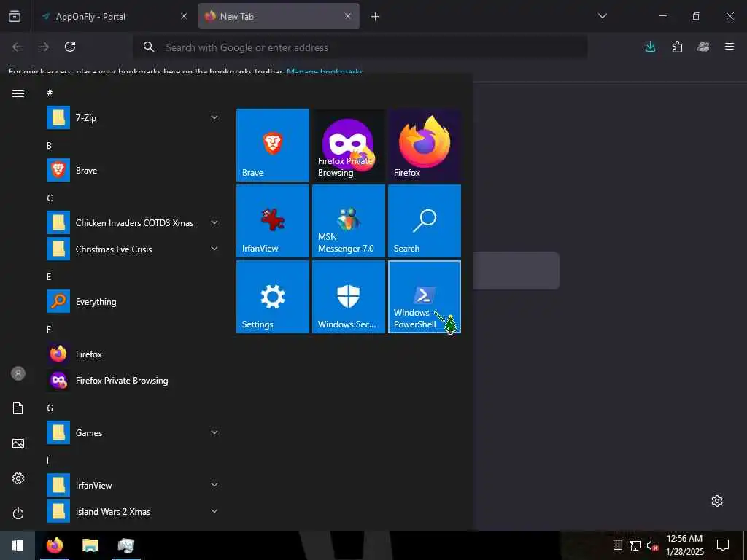
Task: Open the third taskbar app icon
Action: point(125,545)
